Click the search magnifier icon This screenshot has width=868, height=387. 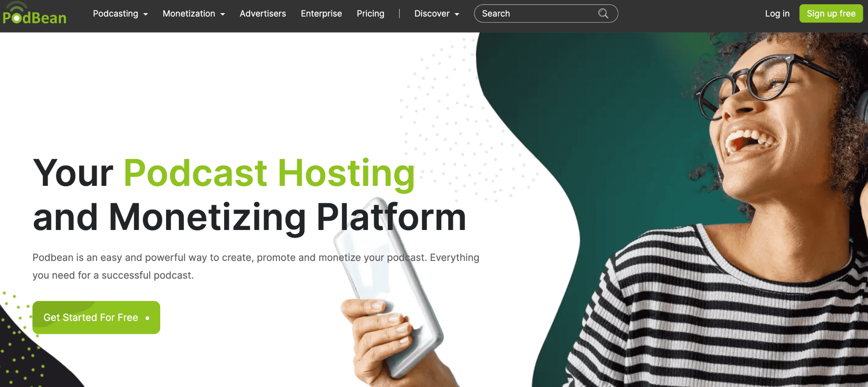pyautogui.click(x=603, y=14)
